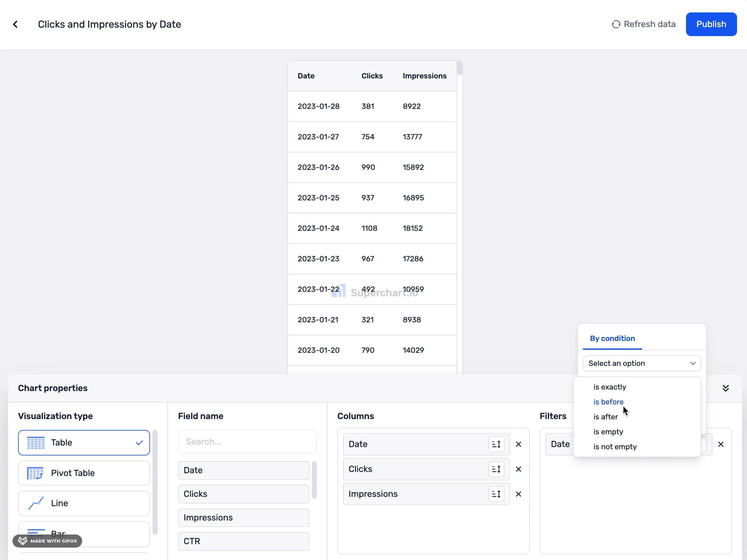The width and height of the screenshot is (747, 560).
Task: Click the 14029 impressions cell
Action: pos(413,350)
